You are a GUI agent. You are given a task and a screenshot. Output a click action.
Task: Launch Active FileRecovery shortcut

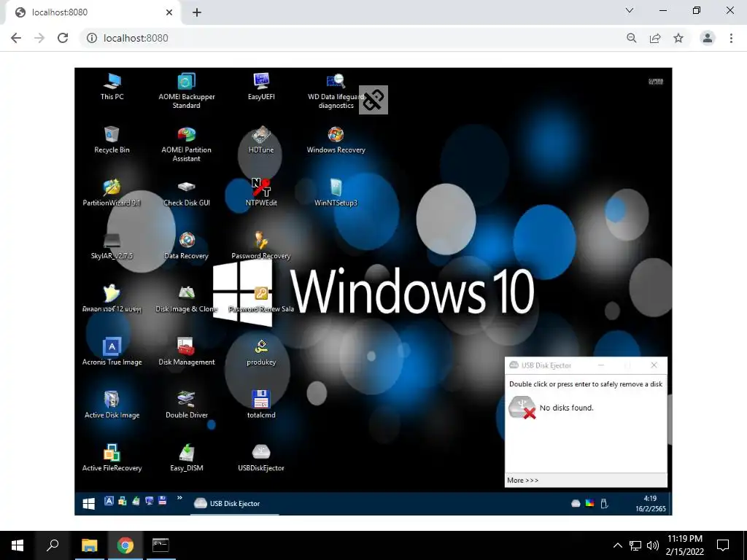pos(112,458)
